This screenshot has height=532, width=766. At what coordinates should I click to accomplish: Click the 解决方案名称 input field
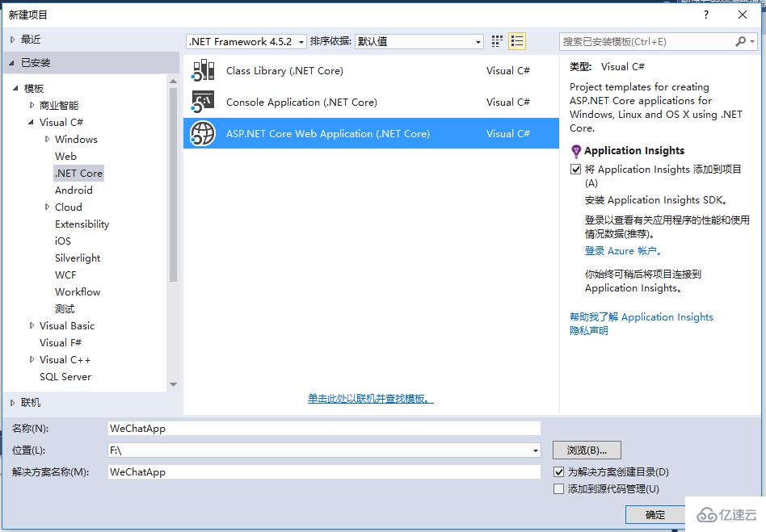click(324, 472)
